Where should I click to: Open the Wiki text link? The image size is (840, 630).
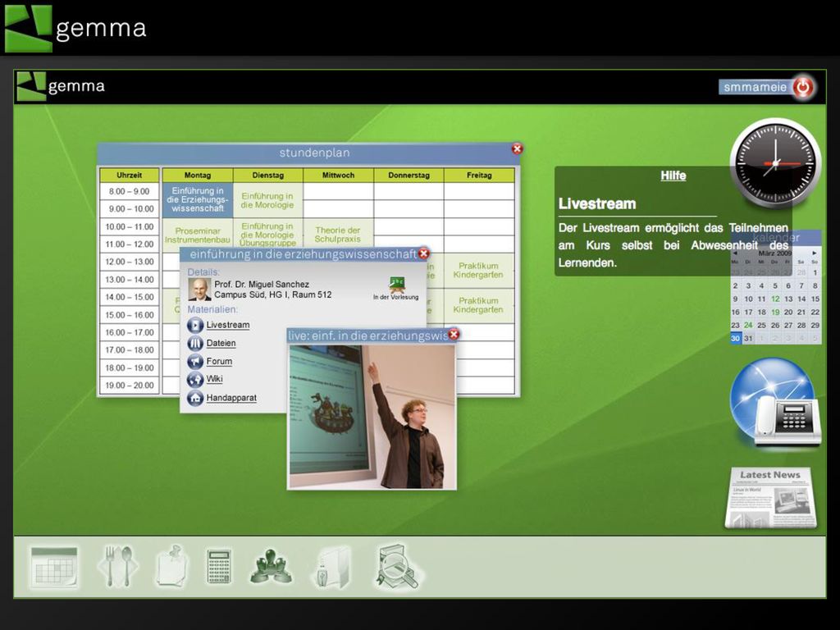pyautogui.click(x=214, y=379)
